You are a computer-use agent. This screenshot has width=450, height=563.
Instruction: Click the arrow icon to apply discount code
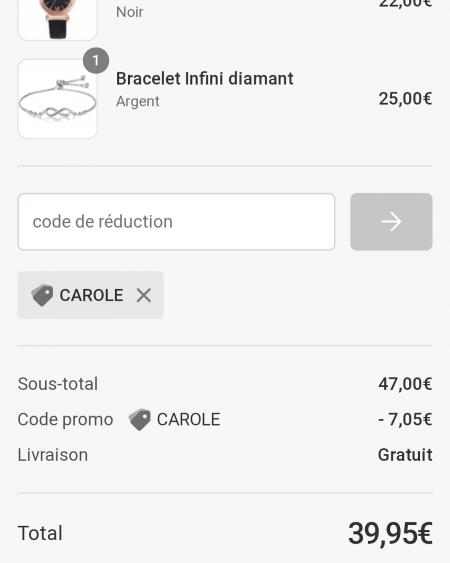coord(391,222)
